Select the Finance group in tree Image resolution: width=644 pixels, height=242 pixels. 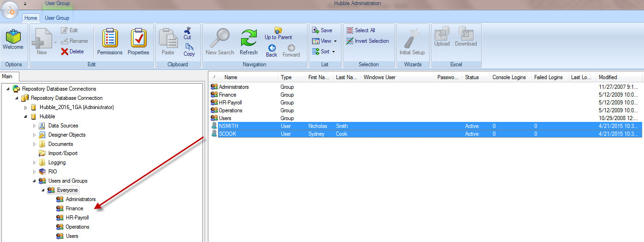[74, 208]
